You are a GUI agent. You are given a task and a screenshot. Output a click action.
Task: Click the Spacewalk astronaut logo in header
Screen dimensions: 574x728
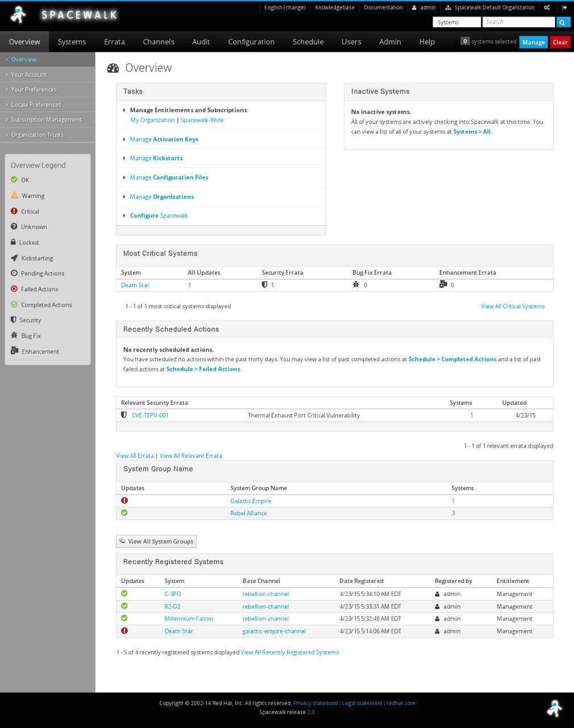(x=18, y=15)
